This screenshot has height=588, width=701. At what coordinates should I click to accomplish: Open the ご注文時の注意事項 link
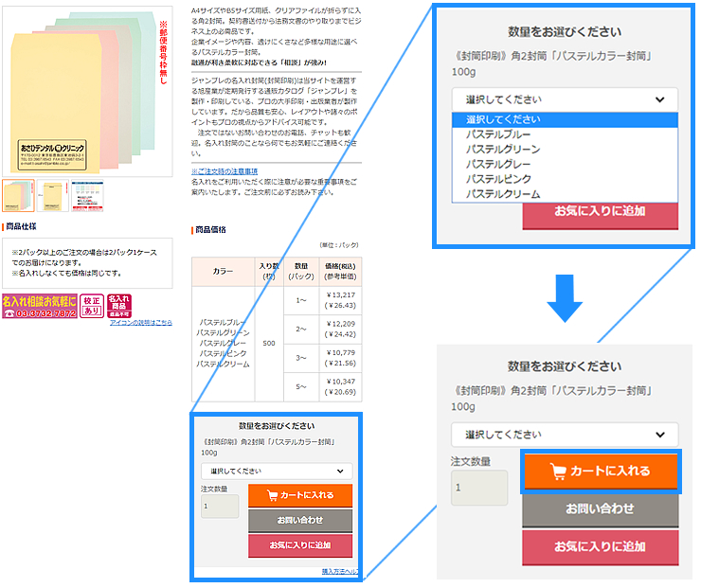(225, 170)
